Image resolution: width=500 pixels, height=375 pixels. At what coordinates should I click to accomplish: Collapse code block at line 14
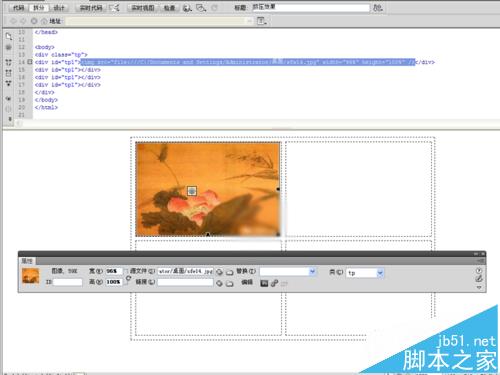pyautogui.click(x=30, y=62)
